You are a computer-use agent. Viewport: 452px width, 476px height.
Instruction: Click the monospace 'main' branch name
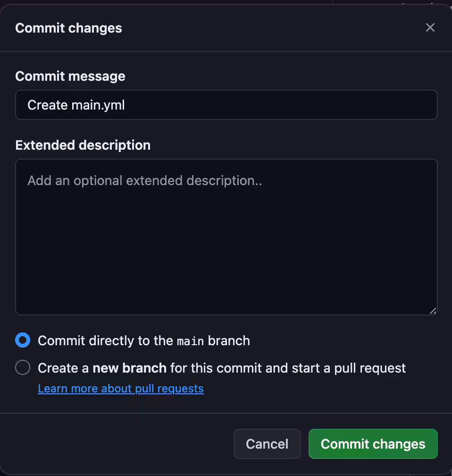[x=190, y=341]
